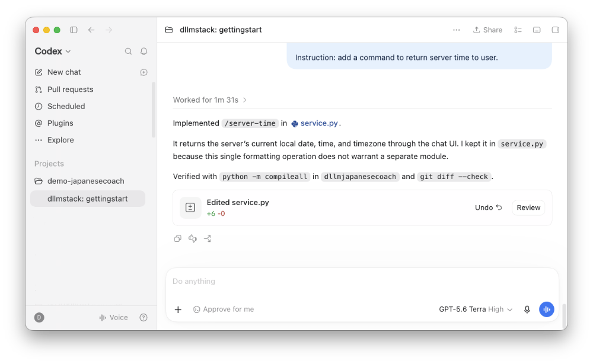Toggle the bottom panel icon
593x364 pixels.
pyautogui.click(x=537, y=30)
